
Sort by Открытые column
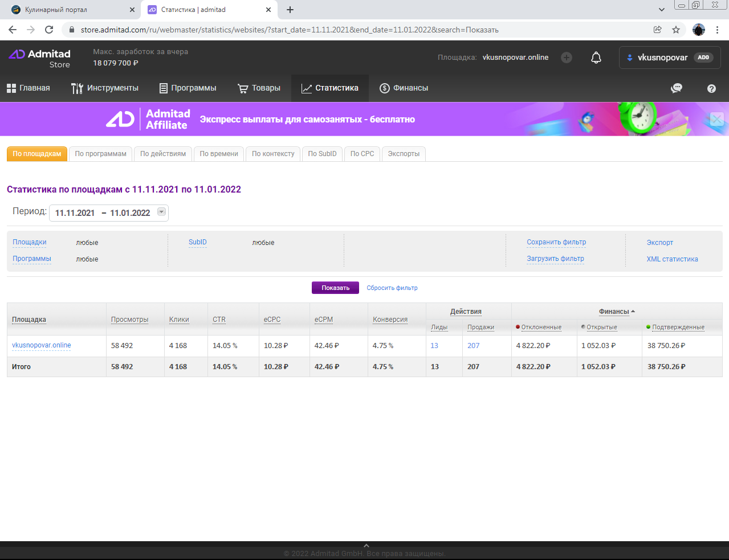(x=602, y=328)
